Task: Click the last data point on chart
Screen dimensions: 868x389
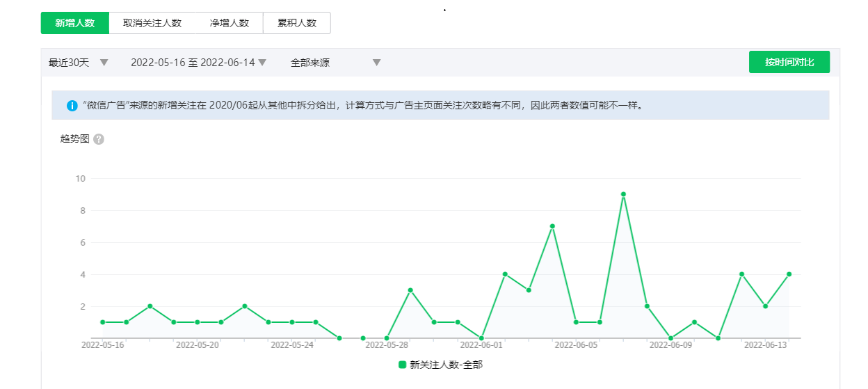Action: tap(789, 274)
